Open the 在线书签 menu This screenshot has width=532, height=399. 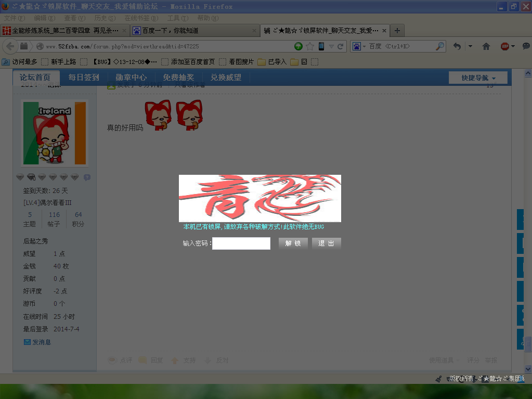point(141,18)
